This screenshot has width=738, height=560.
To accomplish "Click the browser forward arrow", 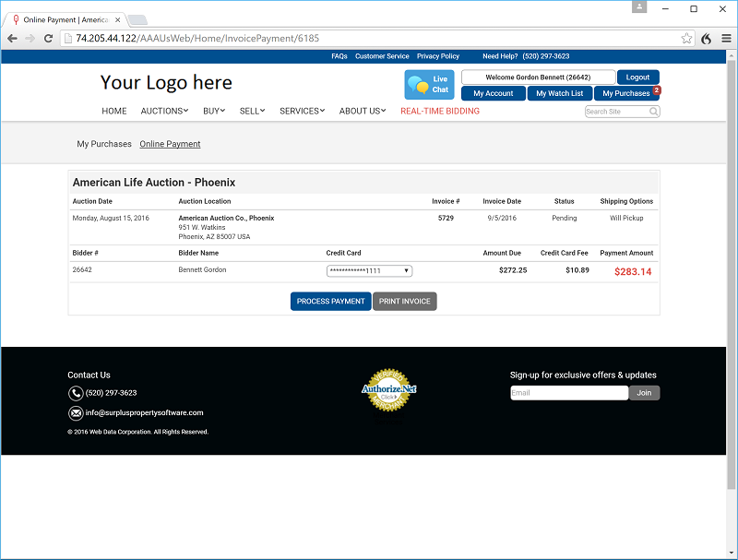I will point(30,39).
